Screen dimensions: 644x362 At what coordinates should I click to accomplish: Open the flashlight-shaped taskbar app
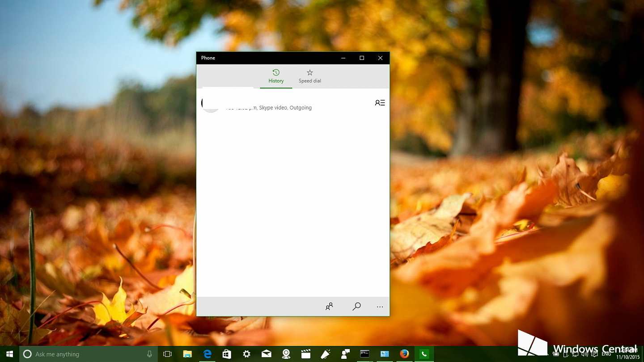click(x=326, y=354)
